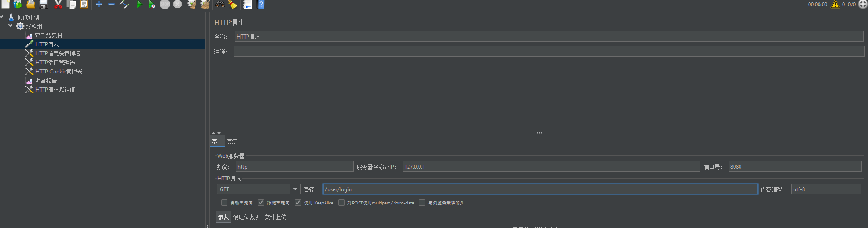This screenshot has height=228, width=868.
Task: Clear results with single broom-gear icon
Action: pos(192,4)
